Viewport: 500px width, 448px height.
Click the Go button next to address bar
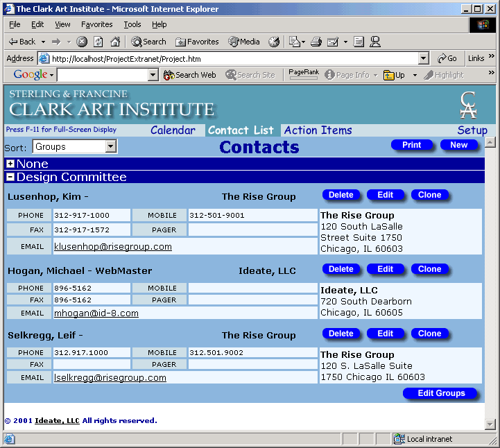(x=447, y=58)
